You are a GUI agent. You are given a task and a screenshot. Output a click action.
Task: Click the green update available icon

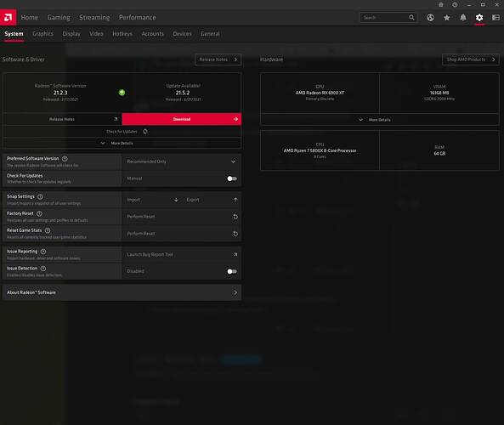click(x=122, y=93)
